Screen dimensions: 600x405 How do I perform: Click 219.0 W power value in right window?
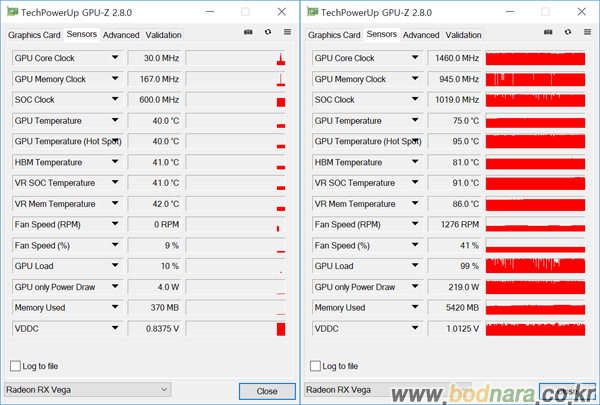[454, 287]
